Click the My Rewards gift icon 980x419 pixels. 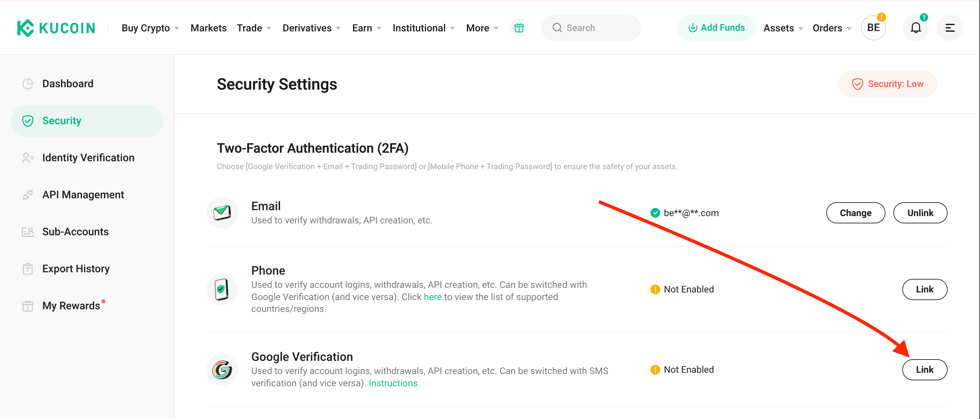pos(27,306)
